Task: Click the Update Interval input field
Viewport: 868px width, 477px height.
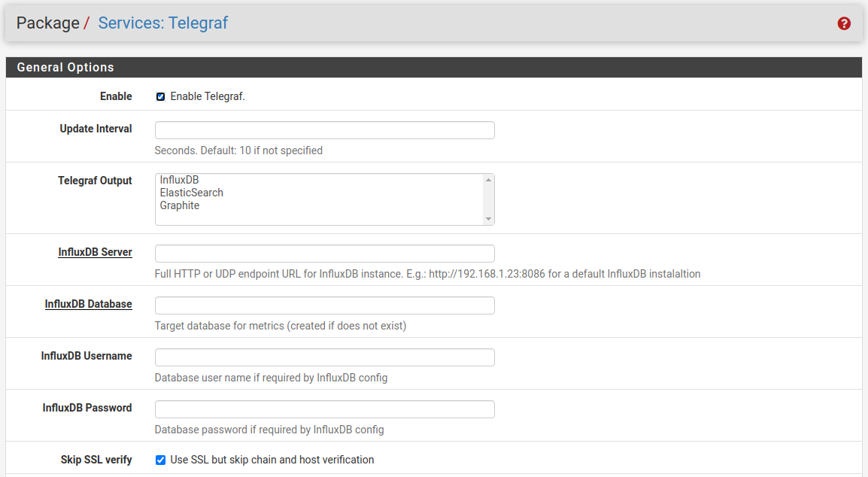Action: point(324,130)
